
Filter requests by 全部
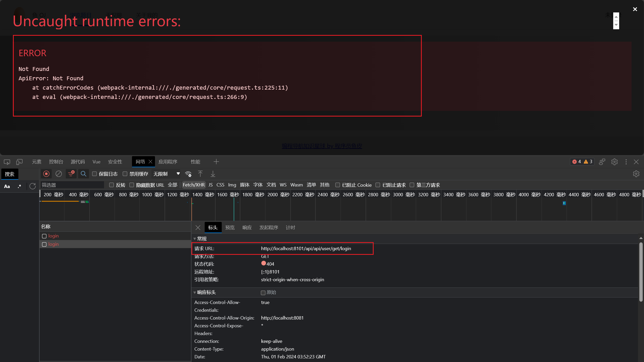click(172, 185)
